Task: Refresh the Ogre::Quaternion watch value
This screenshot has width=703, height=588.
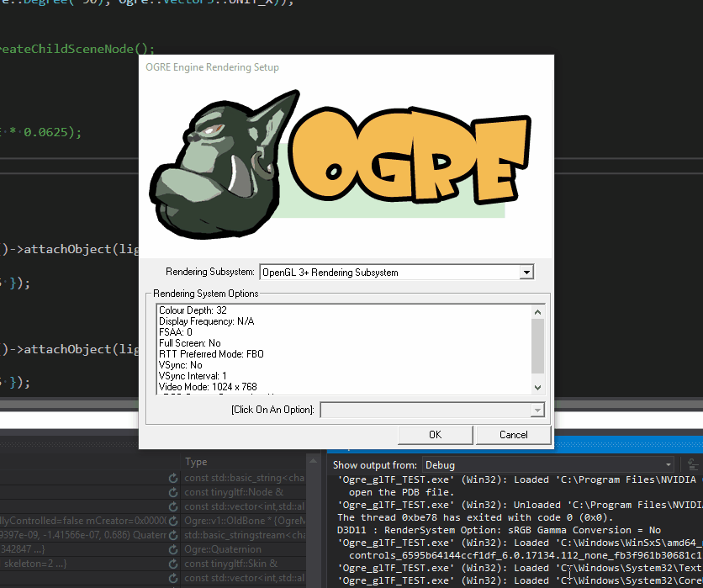Action: (x=172, y=549)
